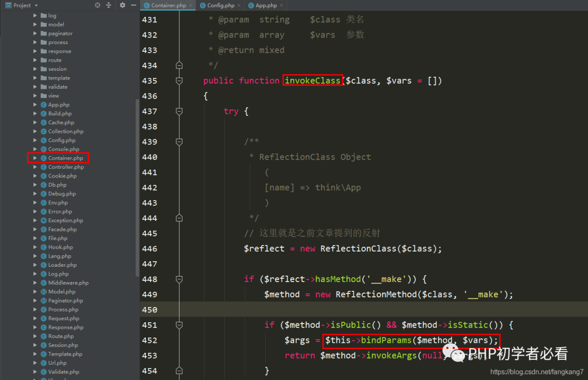Collapse the invokeClass function fold on line 435
The width and height of the screenshot is (588, 380).
click(x=179, y=81)
